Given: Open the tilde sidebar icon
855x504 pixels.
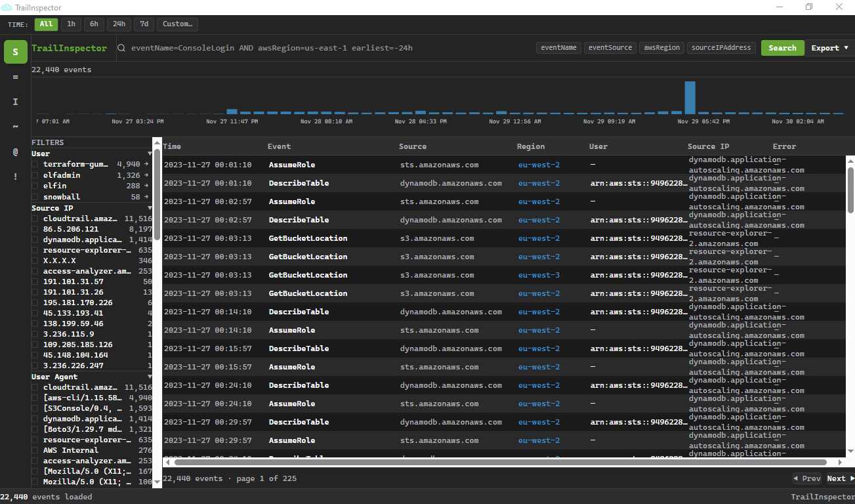Looking at the screenshot, I should [16, 126].
